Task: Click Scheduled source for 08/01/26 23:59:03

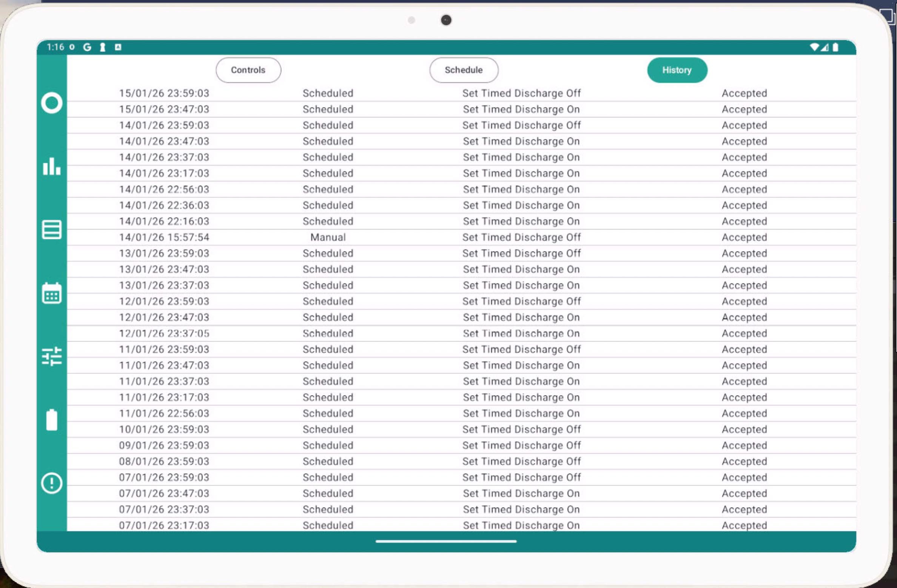Action: (328, 461)
